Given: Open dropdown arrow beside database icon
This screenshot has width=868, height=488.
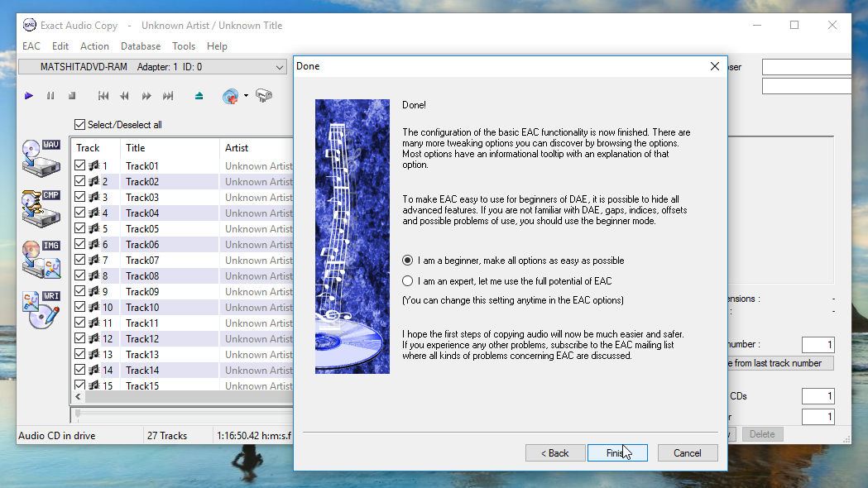Looking at the screenshot, I should (x=246, y=96).
